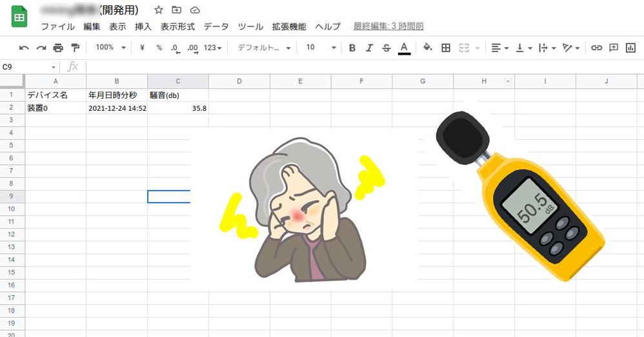Open the Google Sheets home icon
Image resolution: width=644 pixels, height=337 pixels.
coord(19,17)
